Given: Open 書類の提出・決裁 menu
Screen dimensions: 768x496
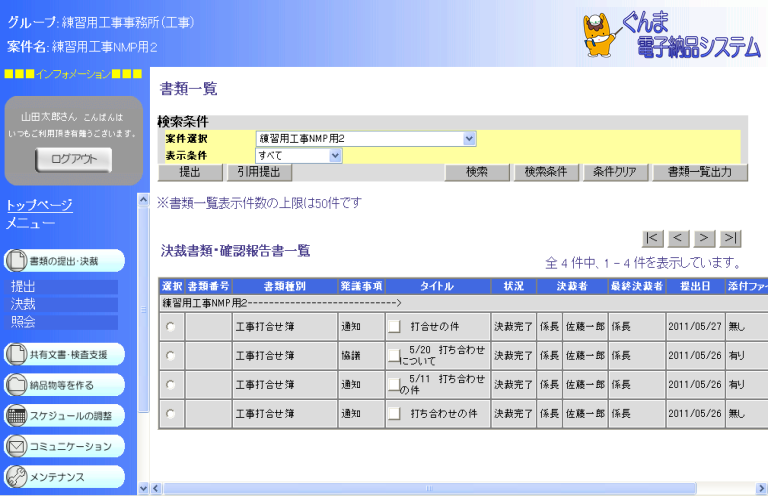Looking at the screenshot, I should 64,260.
